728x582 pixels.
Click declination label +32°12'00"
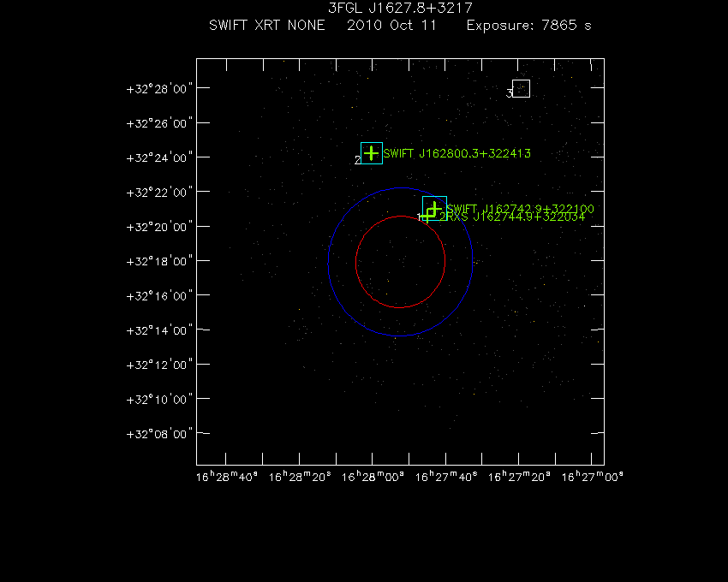pyautogui.click(x=159, y=365)
